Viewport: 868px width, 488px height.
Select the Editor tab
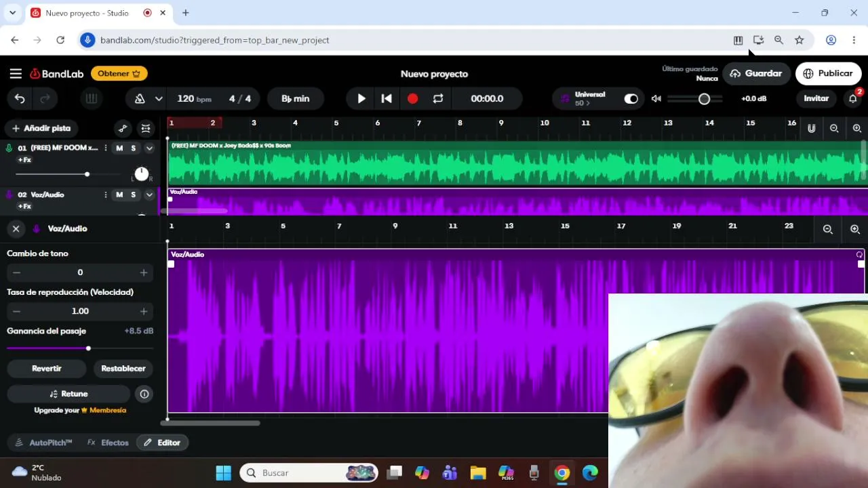163,443
